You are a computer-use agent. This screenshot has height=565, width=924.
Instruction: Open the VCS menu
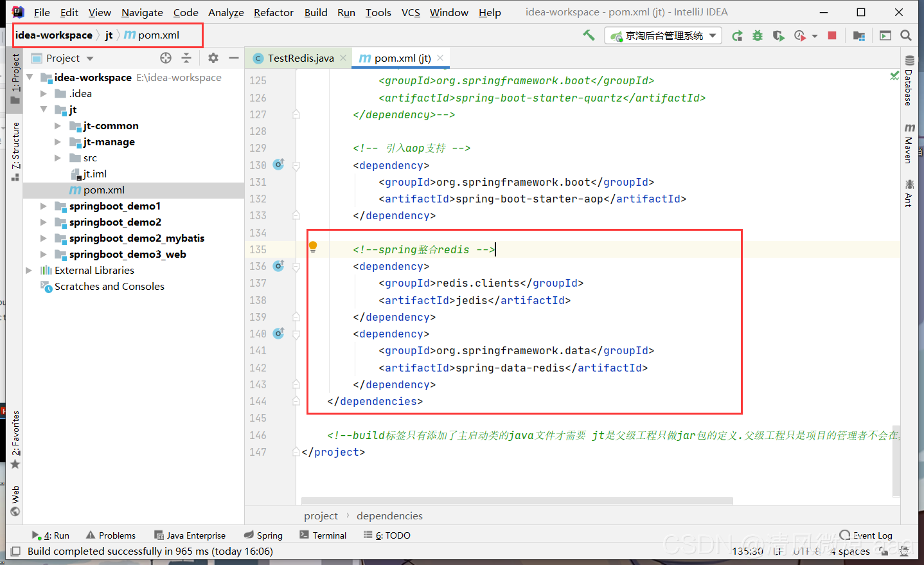[x=411, y=12]
